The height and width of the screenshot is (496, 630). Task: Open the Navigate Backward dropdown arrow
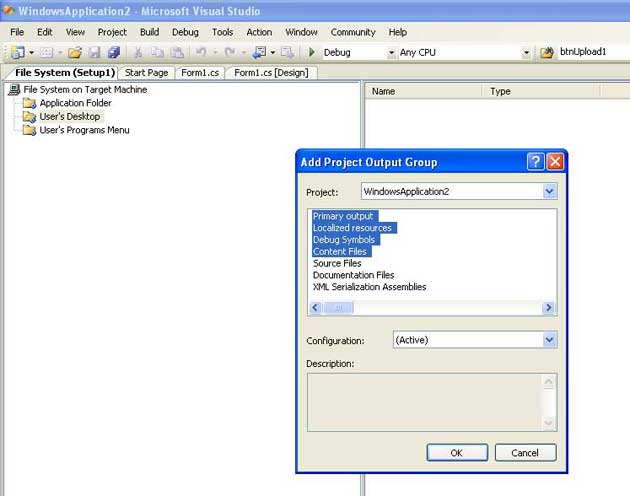point(273,53)
